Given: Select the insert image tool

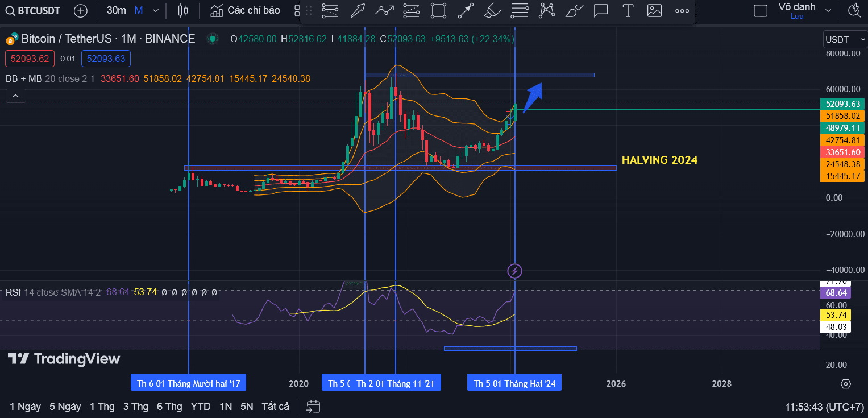Looking at the screenshot, I should (655, 10).
